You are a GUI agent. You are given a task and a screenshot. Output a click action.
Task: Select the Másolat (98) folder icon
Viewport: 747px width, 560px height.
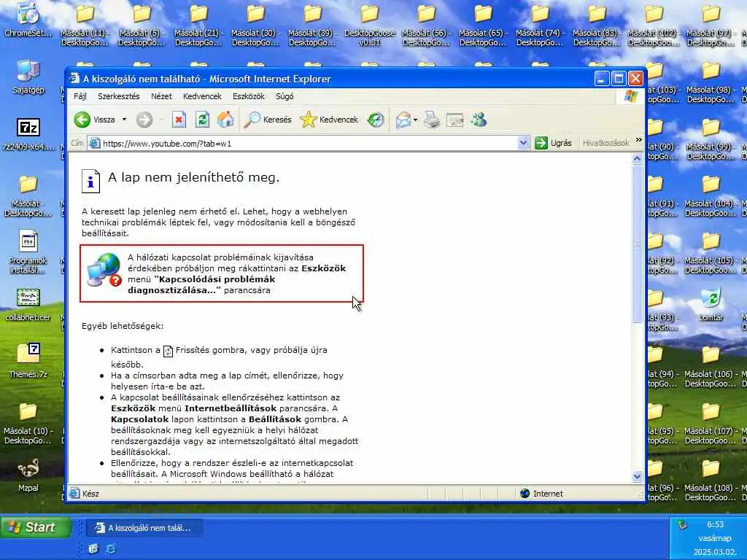click(x=711, y=83)
